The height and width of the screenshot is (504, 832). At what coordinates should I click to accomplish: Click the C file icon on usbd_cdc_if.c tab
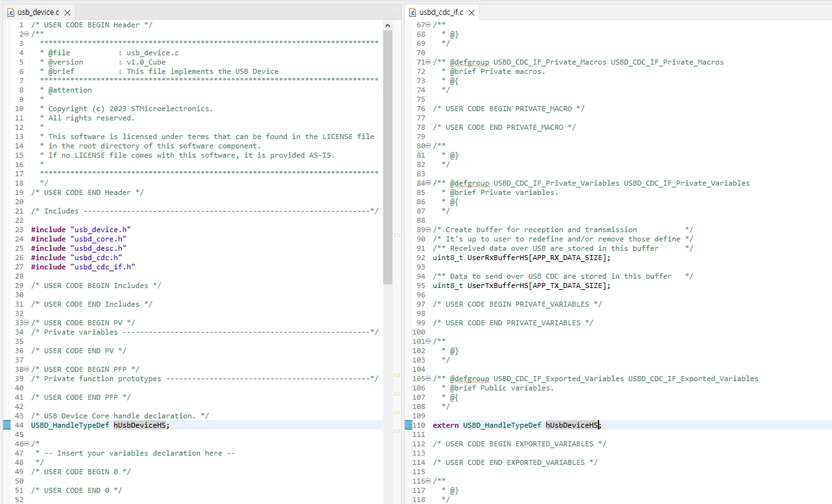[x=413, y=12]
